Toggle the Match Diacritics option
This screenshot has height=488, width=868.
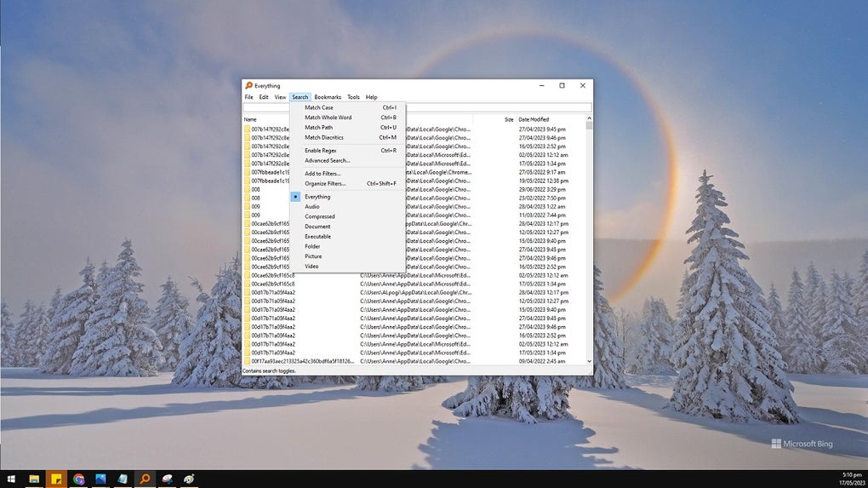point(348,137)
